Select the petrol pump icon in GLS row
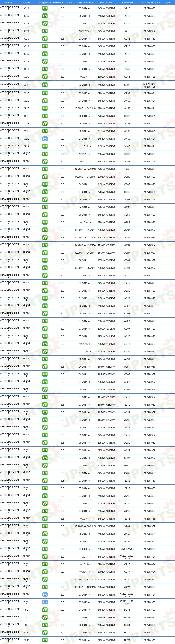The image size is (175, 644). click(x=45, y=147)
